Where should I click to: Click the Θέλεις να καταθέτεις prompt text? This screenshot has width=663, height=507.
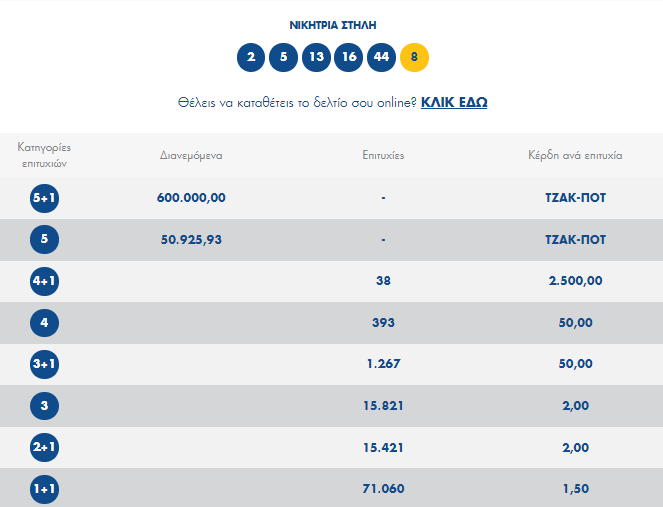(297, 103)
